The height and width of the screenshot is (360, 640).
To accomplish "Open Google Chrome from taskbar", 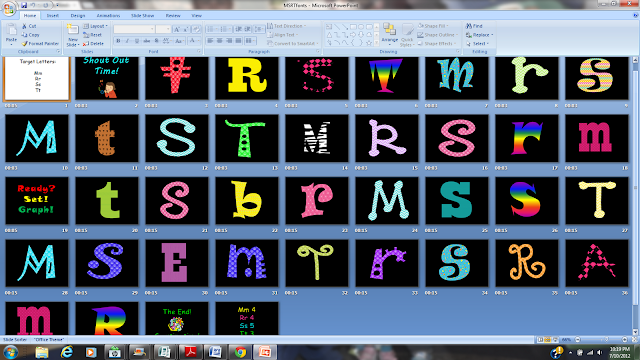I will [240, 352].
